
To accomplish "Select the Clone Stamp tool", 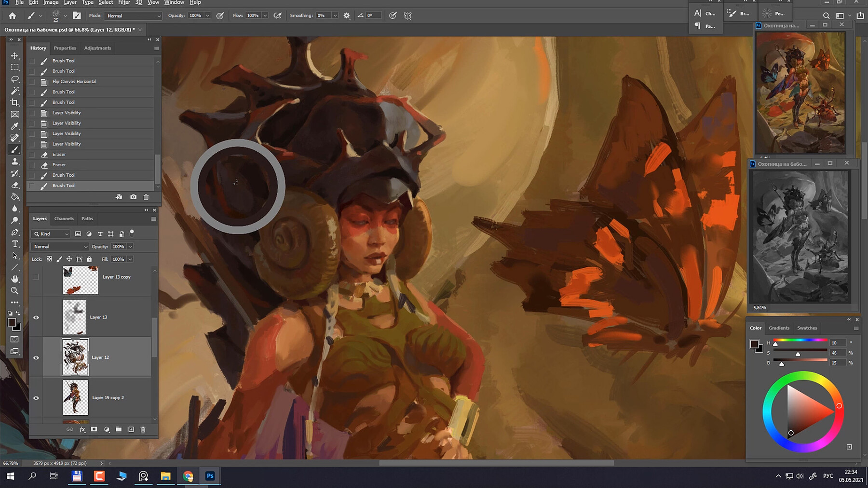I will (x=14, y=161).
